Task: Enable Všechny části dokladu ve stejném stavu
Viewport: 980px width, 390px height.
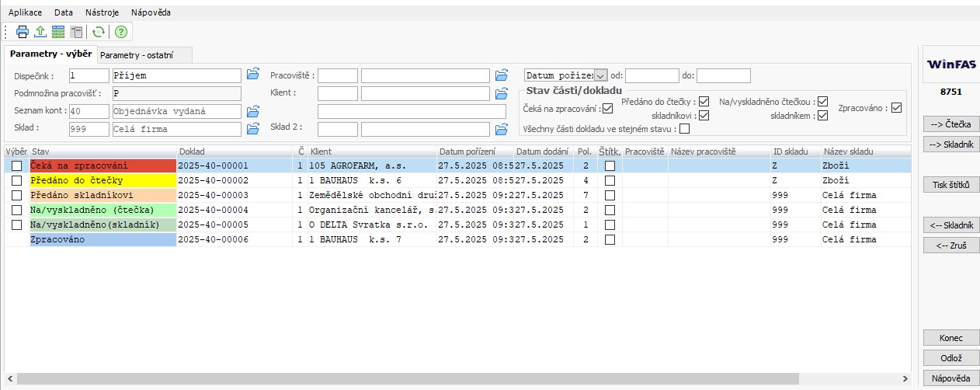Action: click(684, 129)
